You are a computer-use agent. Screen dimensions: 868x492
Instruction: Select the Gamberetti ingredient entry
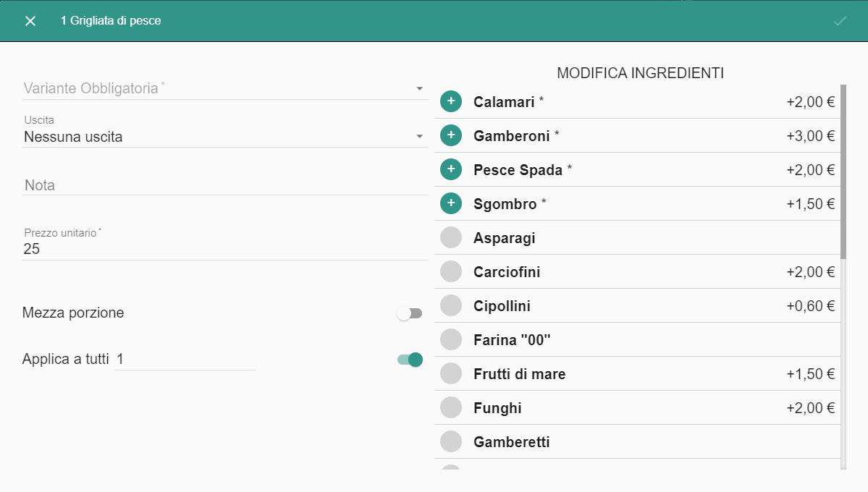click(637, 441)
